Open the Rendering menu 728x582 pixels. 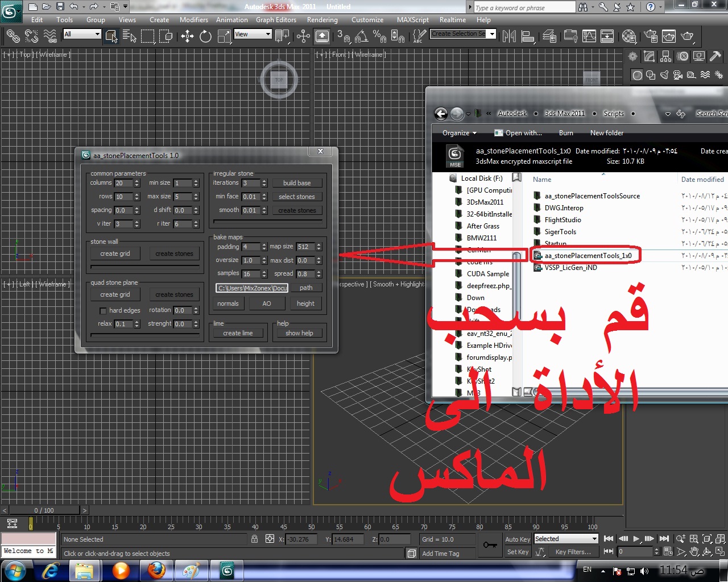pyautogui.click(x=322, y=20)
